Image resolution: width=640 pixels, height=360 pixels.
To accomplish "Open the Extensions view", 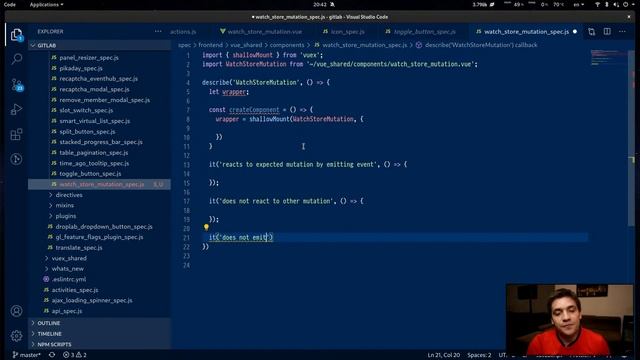I will [x=16, y=134].
